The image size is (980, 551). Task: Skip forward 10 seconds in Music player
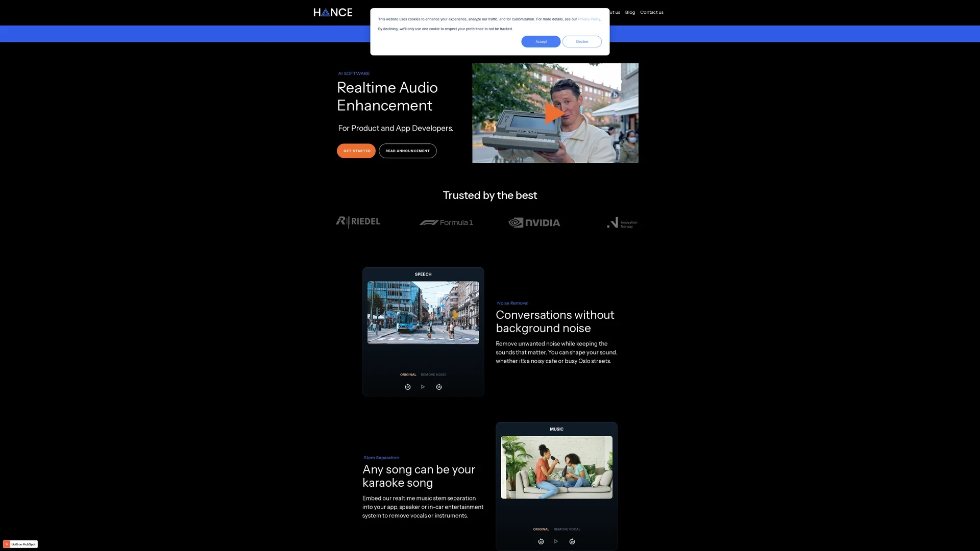coord(572,541)
